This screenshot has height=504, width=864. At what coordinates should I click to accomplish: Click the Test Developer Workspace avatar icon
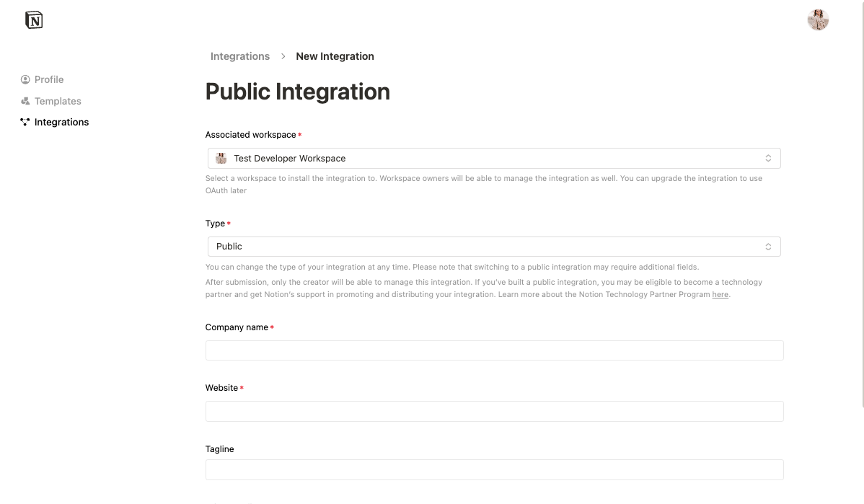[x=221, y=159]
